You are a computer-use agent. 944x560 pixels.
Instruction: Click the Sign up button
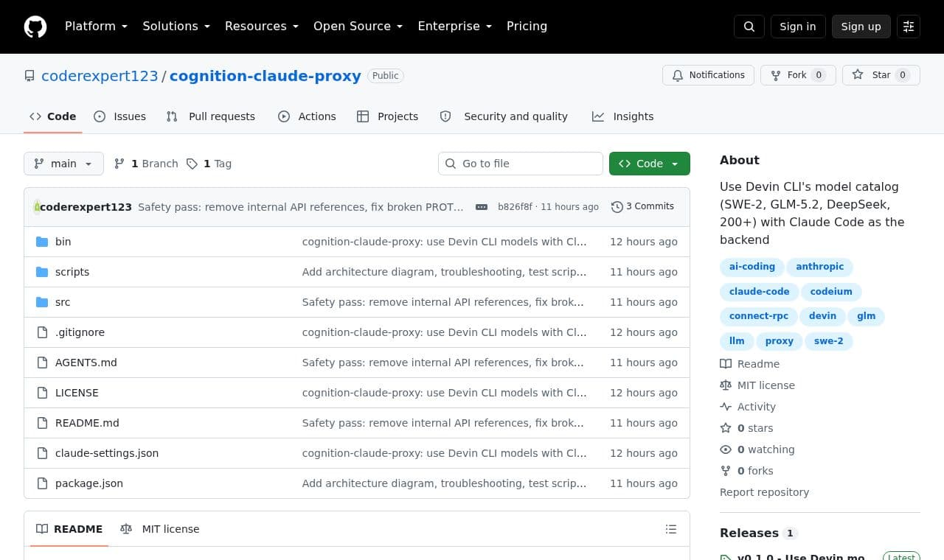(861, 27)
